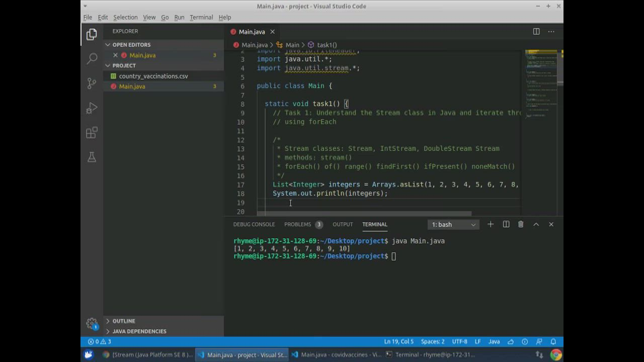
Task: Open the notifications bell in status bar
Action: tap(553, 341)
